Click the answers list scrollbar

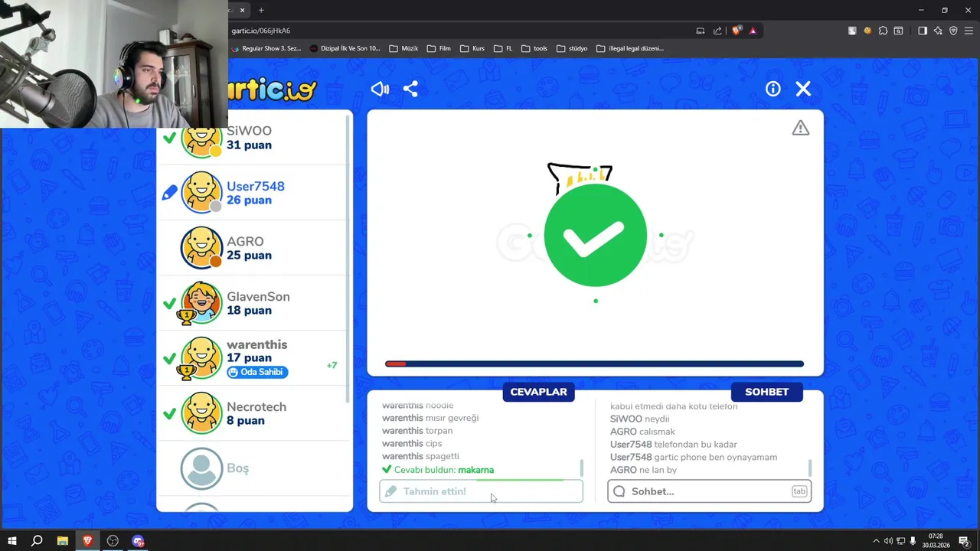(582, 467)
